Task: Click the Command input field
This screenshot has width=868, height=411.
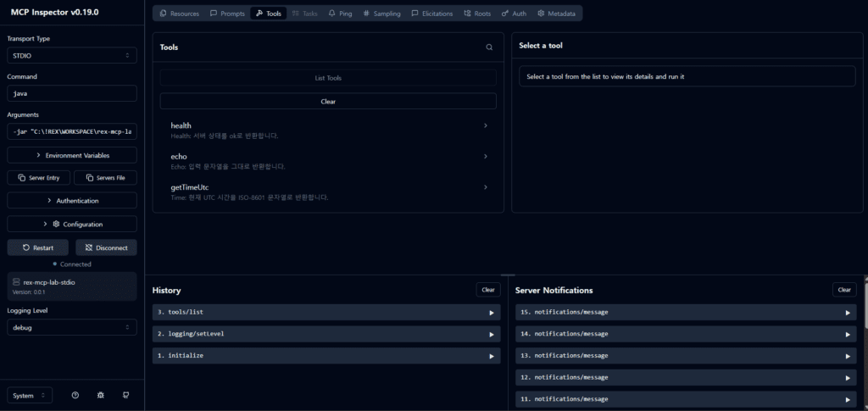Action: (x=72, y=93)
